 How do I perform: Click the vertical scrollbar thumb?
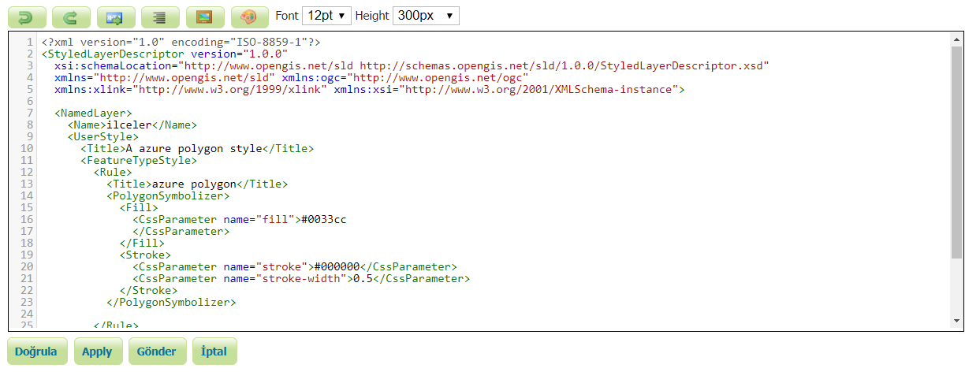pyautogui.click(x=957, y=152)
